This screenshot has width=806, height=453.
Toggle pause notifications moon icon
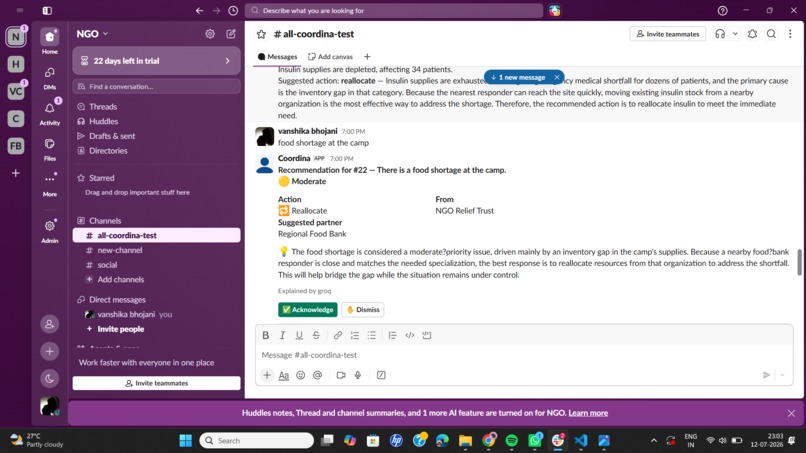(49, 378)
